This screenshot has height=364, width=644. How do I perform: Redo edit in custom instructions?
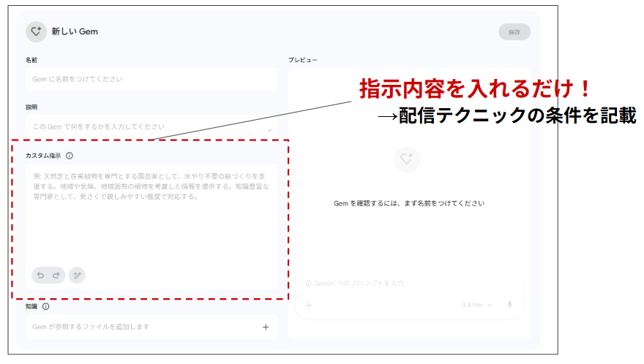(56, 276)
